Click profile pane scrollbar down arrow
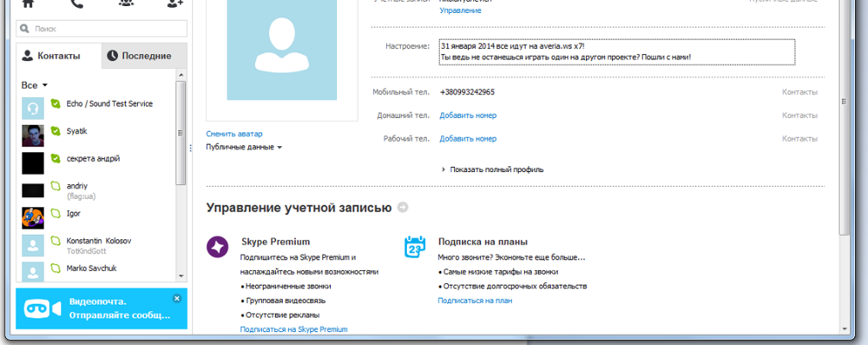This screenshot has height=345, width=868. pos(845,328)
